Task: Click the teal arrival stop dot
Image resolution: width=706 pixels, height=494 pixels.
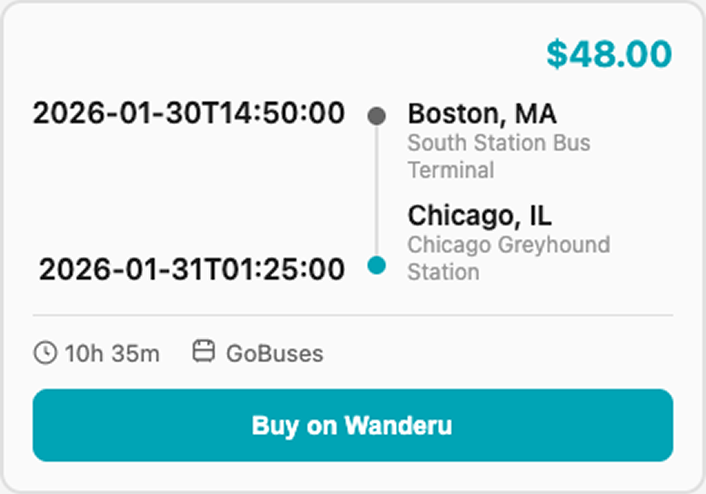Action: point(376,266)
